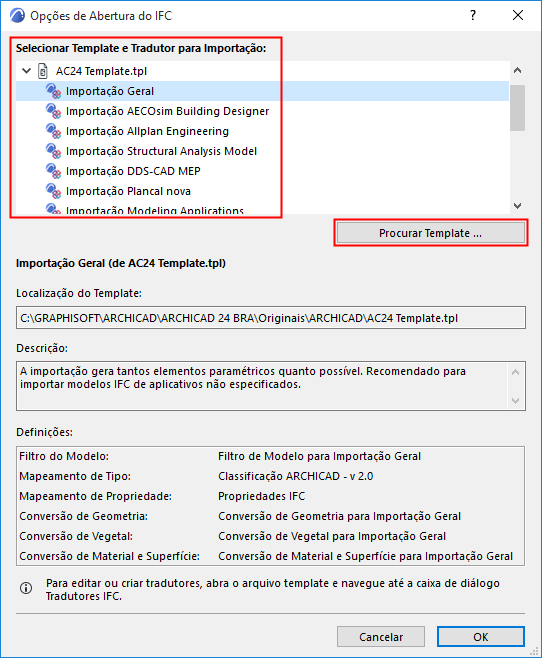Click the translator icon beside Importação Geral
This screenshot has width=542, height=658.
(53, 91)
